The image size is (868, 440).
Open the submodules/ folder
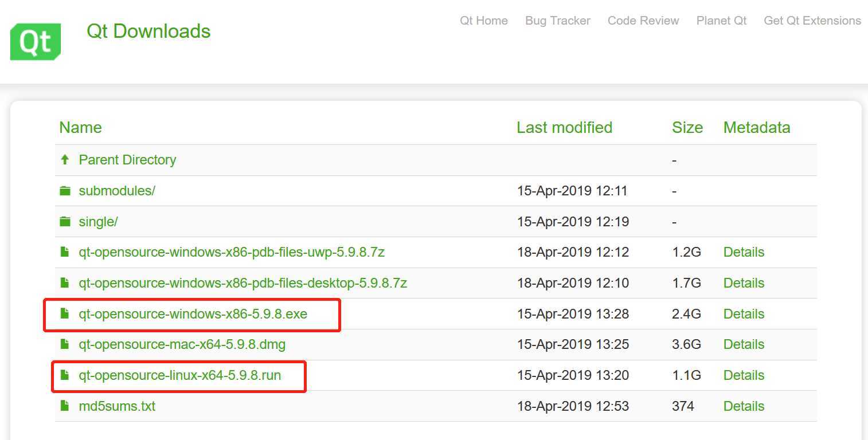117,191
